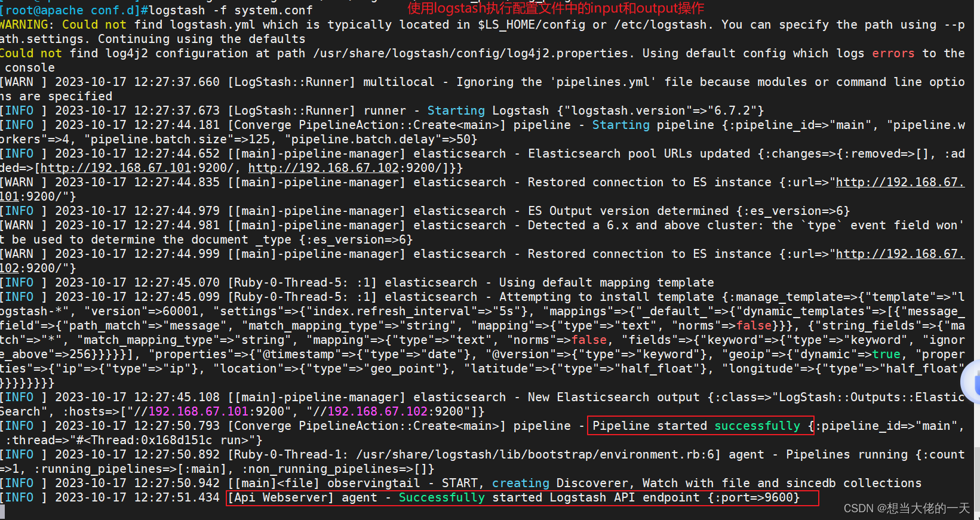Click the red host '192.168.67.101' in hosts list
This screenshot has height=520, width=980.
click(198, 411)
